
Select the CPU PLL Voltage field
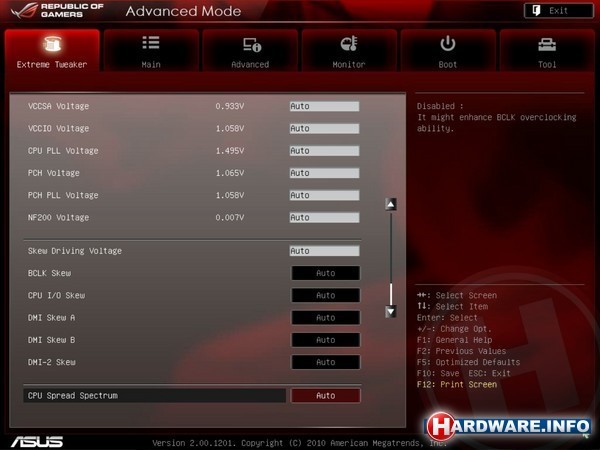coord(324,151)
